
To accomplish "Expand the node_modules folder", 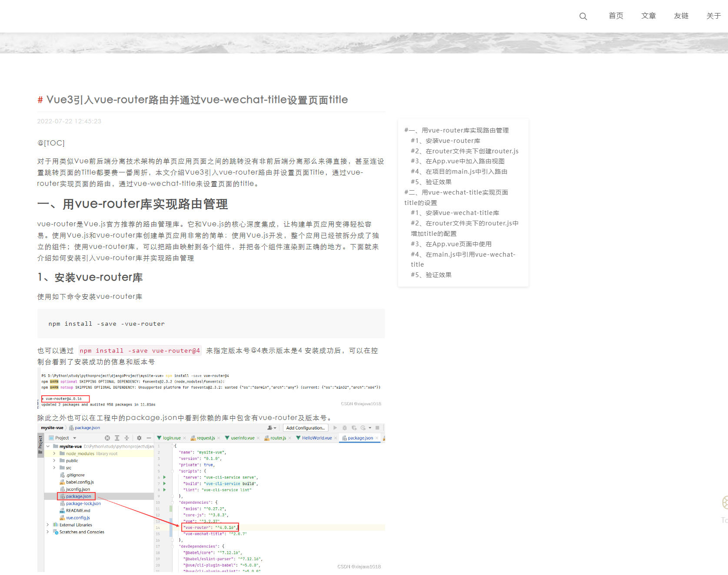I will click(54, 453).
